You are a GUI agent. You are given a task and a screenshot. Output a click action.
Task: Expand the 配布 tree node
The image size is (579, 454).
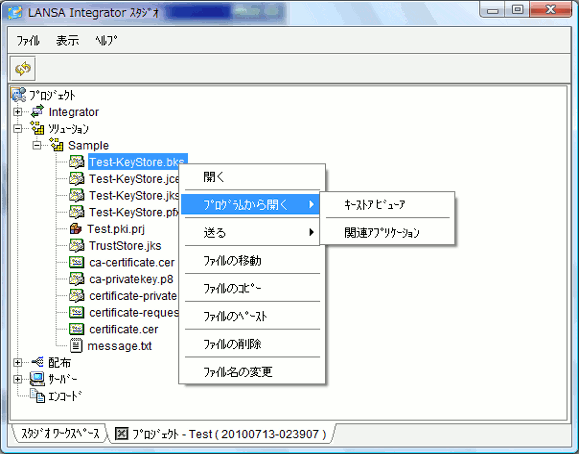point(17,362)
